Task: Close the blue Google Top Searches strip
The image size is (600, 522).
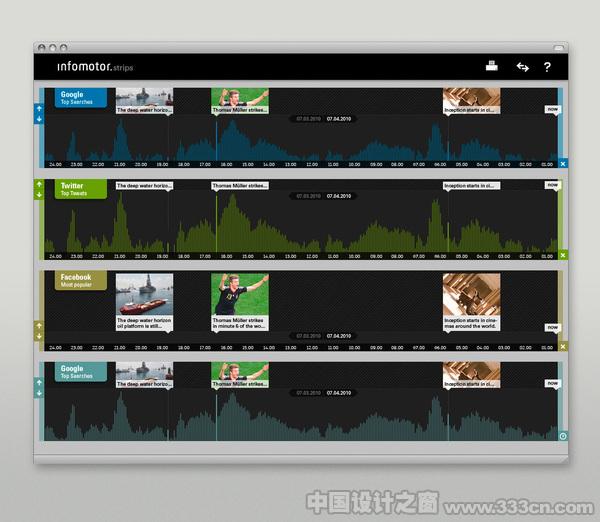Action: coord(562,164)
